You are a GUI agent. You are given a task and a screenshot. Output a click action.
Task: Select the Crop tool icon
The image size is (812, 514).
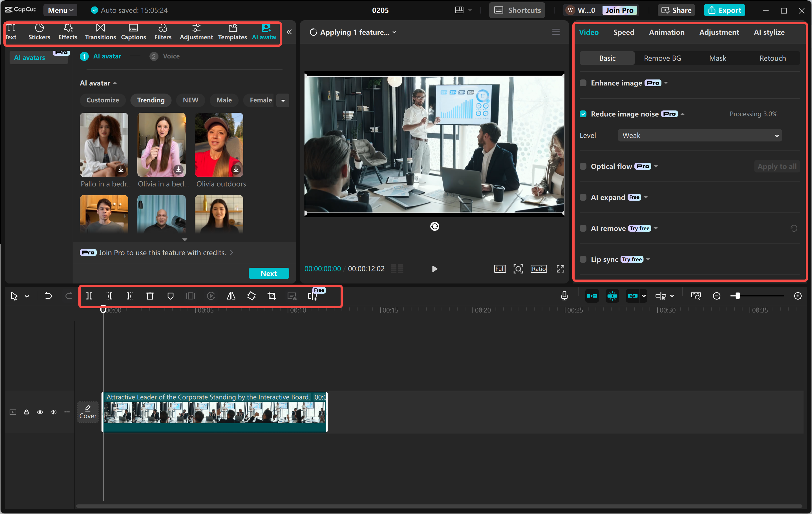coord(272,296)
